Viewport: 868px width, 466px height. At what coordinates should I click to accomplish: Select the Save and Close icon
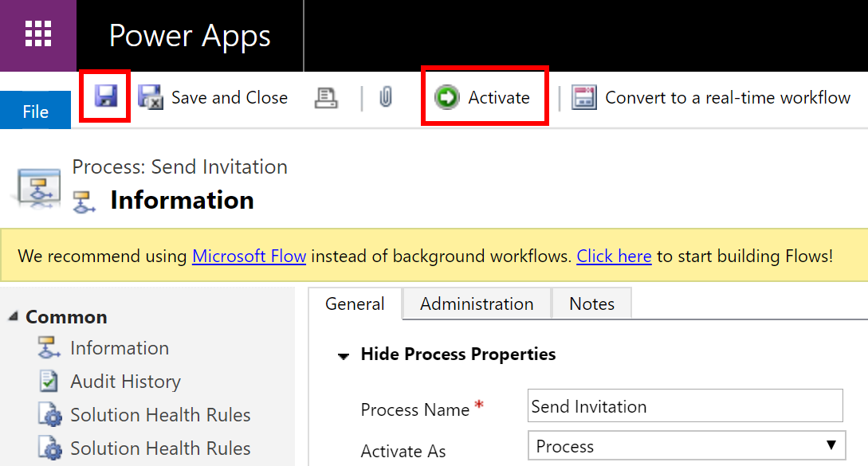coord(151,96)
